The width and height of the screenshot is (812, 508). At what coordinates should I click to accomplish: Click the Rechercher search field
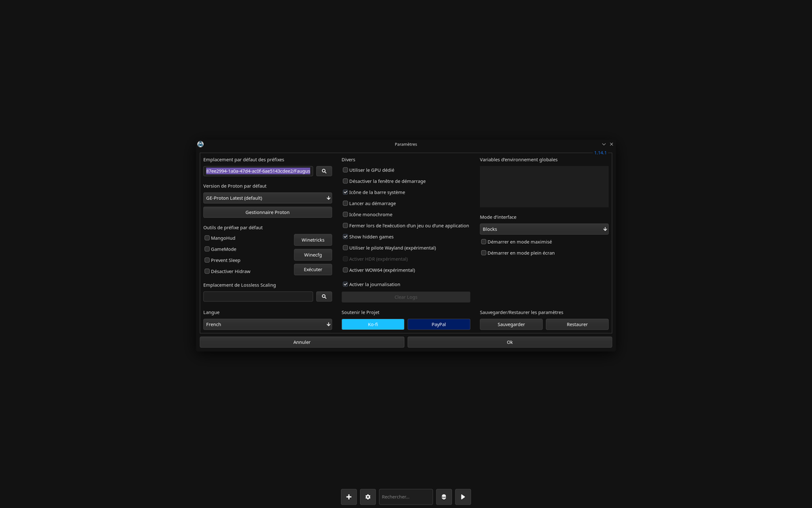click(x=405, y=496)
